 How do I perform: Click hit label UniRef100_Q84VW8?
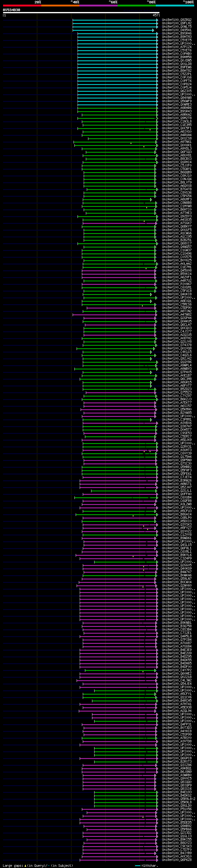tap(177, 98)
